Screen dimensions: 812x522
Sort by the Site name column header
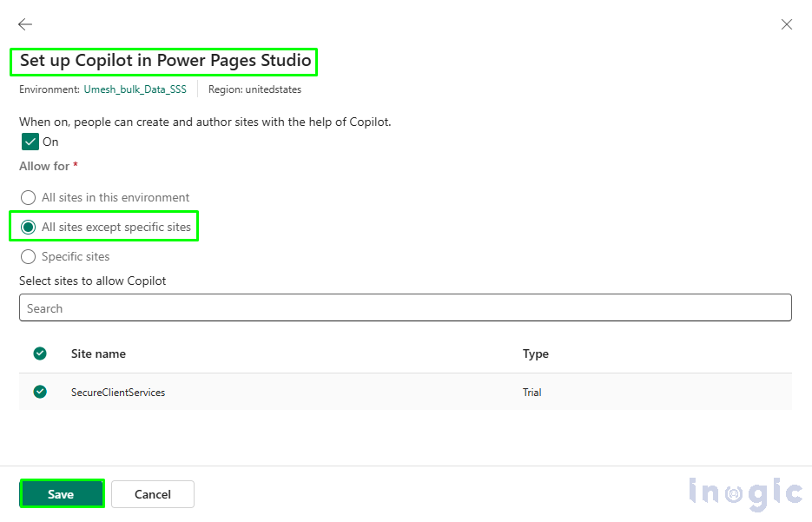(x=98, y=354)
